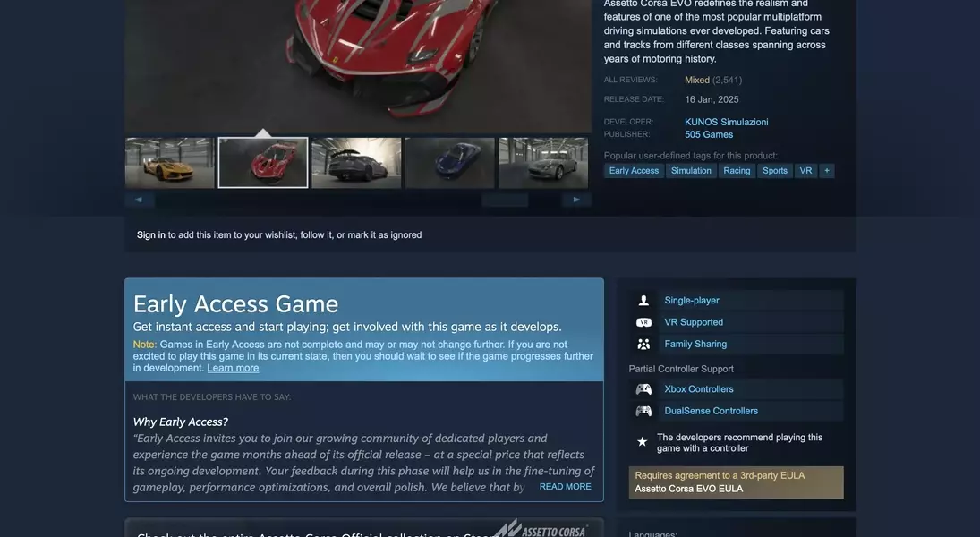Select the yellow car screenshot thumbnail

[x=170, y=163]
